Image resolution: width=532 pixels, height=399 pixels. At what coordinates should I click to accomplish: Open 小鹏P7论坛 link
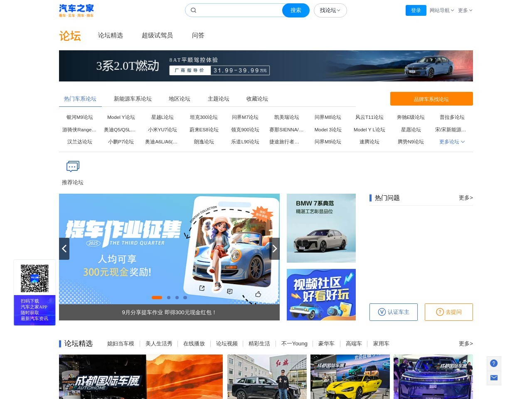[121, 142]
